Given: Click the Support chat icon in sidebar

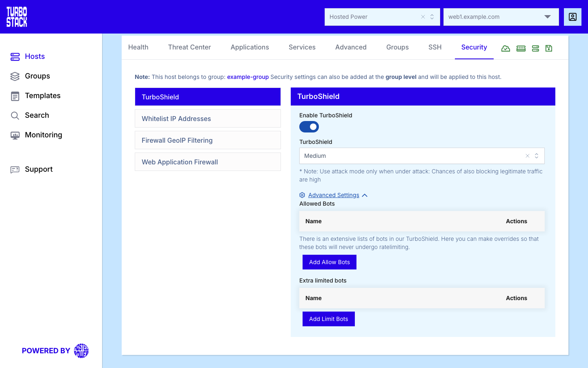Looking at the screenshot, I should (15, 170).
